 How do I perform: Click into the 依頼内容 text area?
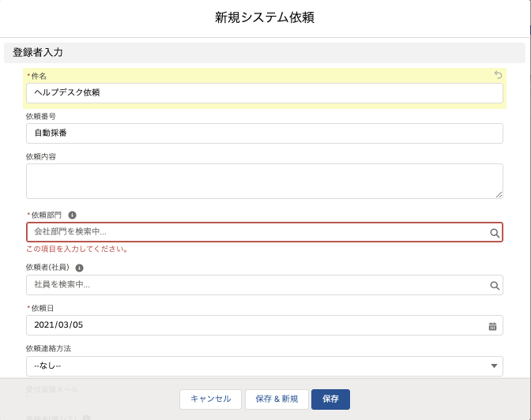click(x=265, y=181)
